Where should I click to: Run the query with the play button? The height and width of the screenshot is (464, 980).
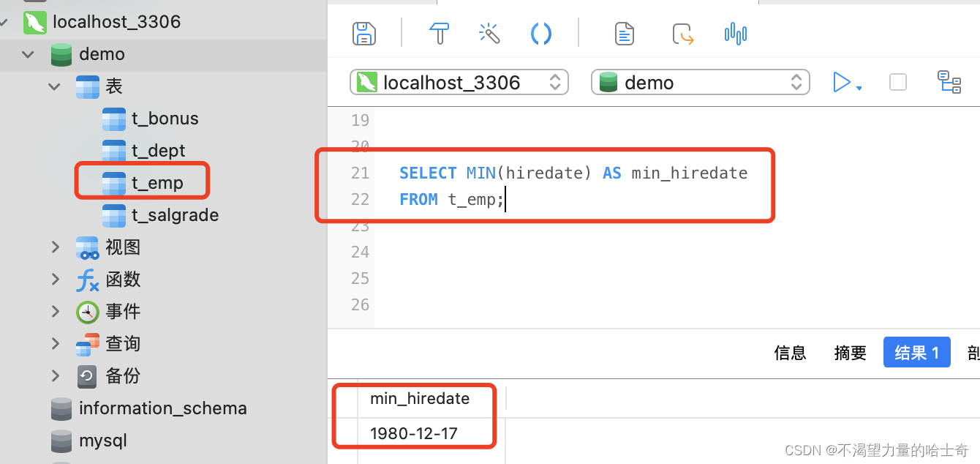(841, 82)
